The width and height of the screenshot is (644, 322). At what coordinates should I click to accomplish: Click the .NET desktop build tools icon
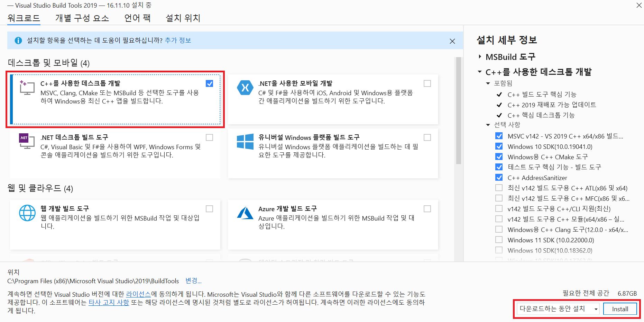click(x=27, y=141)
